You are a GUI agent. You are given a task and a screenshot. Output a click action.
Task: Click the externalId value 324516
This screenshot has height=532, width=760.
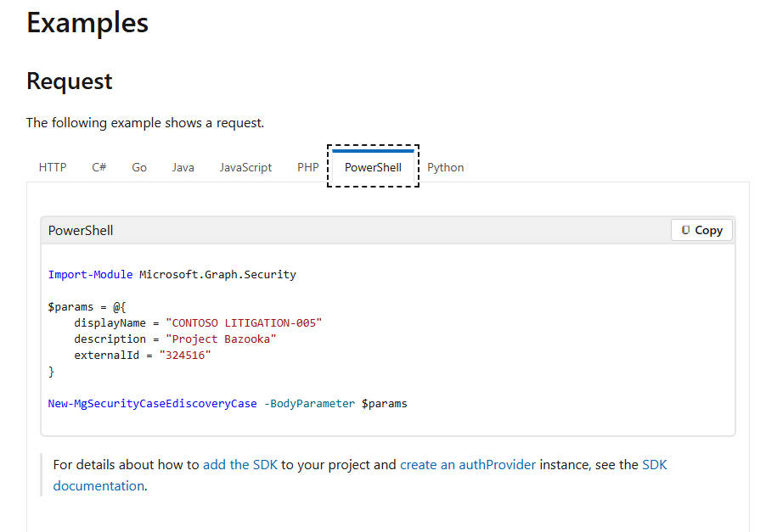coord(185,355)
